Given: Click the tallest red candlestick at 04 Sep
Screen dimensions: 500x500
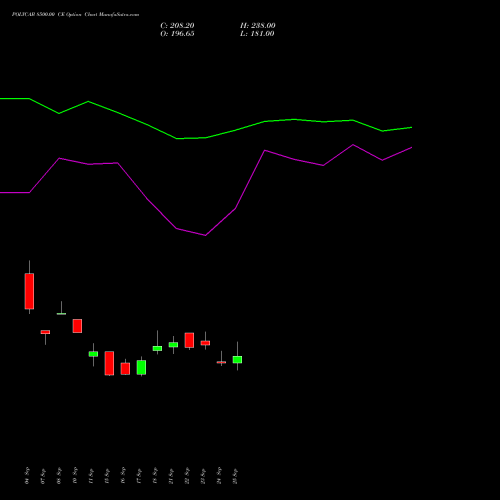Looking at the screenshot, I should tap(29, 291).
